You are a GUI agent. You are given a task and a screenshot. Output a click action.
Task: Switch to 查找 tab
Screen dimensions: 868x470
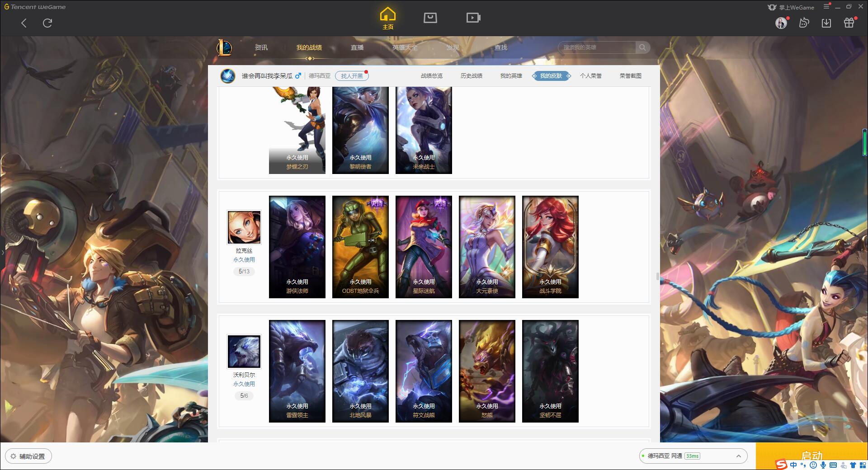(x=501, y=47)
